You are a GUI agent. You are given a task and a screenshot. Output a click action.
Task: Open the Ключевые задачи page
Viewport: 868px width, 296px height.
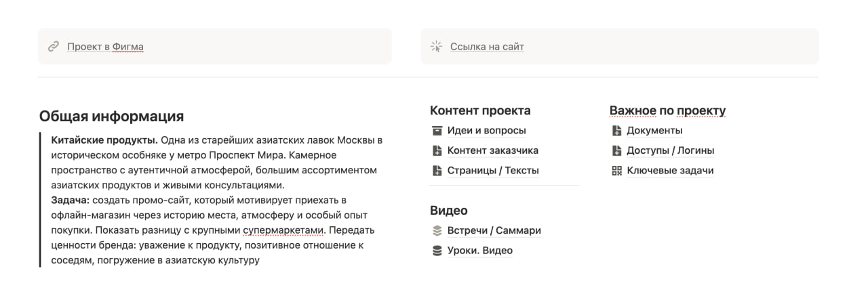coord(670,171)
